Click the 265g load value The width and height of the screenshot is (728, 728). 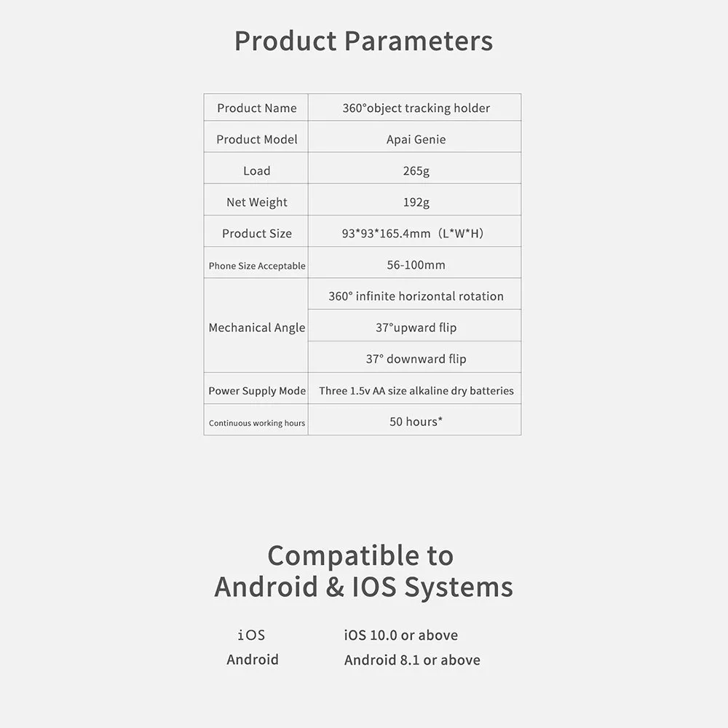(x=416, y=170)
